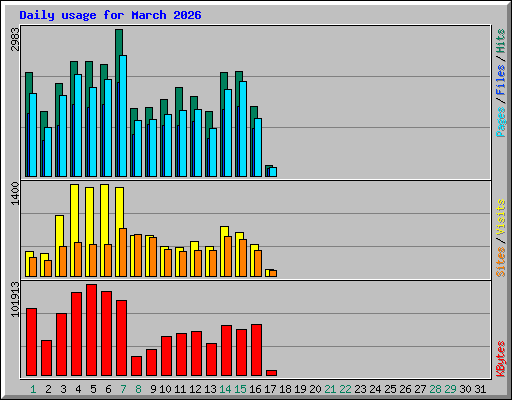Click day 7 on the x-axis

click(x=123, y=389)
